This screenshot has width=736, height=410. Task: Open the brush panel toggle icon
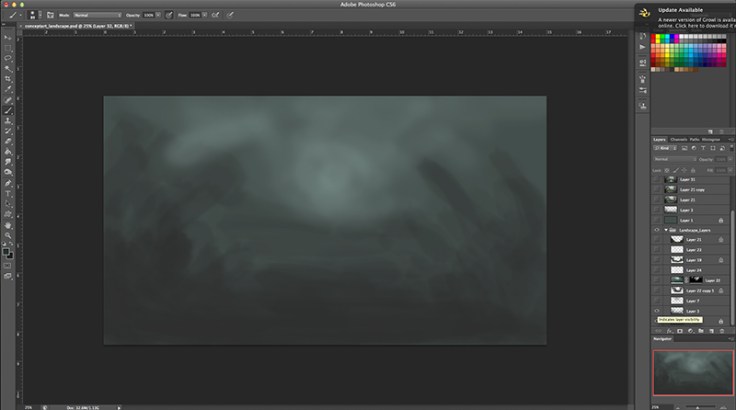click(x=50, y=15)
